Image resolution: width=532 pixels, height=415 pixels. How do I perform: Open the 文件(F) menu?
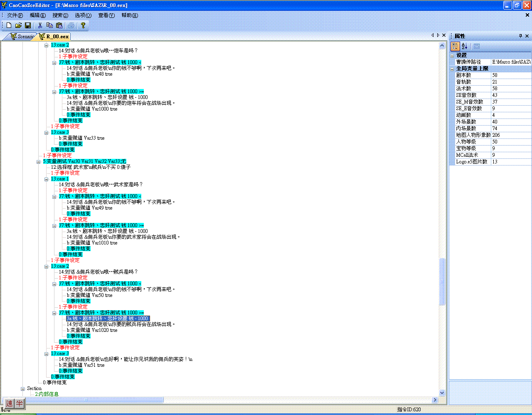click(15, 15)
